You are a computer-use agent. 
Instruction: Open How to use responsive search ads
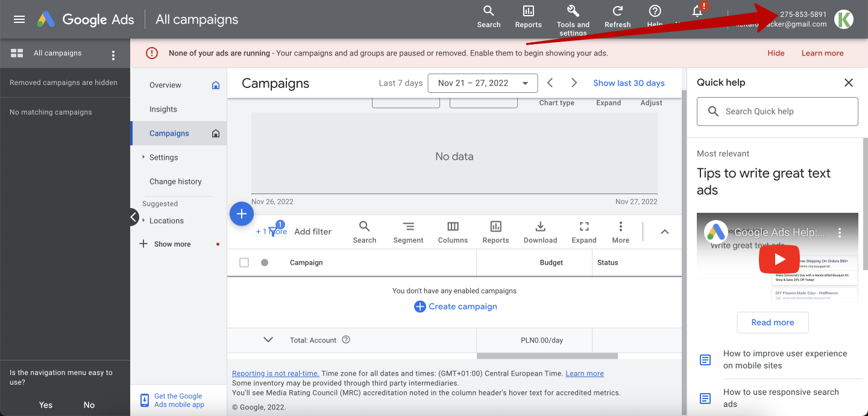781,398
